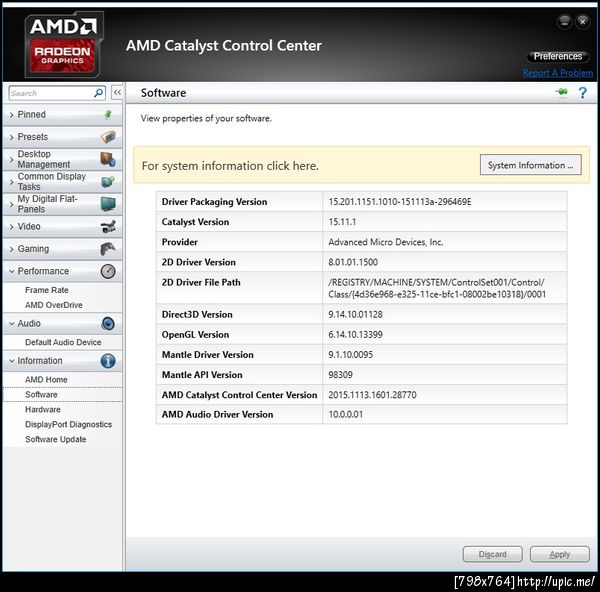Close the Catalyst Control Center window

[582, 22]
